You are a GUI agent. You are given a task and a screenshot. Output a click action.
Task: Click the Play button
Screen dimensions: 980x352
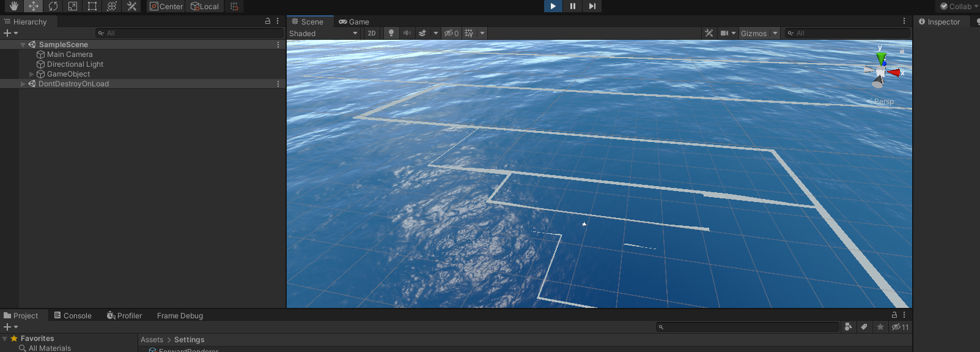[x=553, y=6]
